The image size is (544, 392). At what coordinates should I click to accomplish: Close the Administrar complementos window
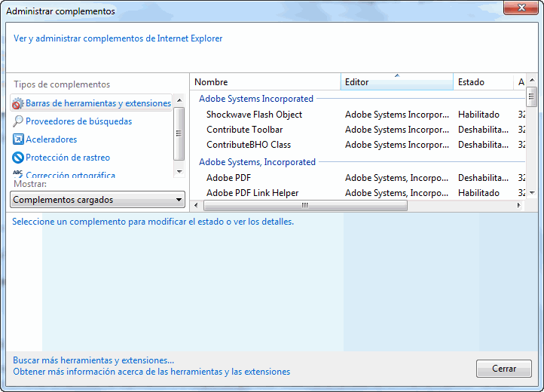coord(521,8)
